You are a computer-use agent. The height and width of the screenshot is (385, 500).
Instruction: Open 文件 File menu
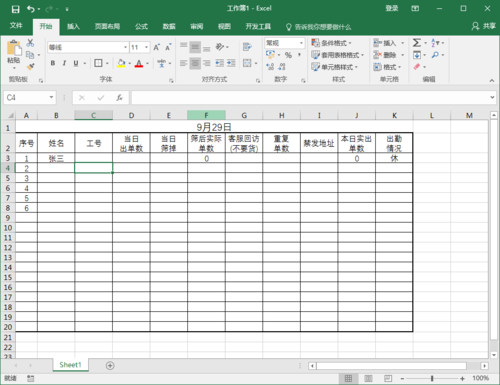click(16, 26)
